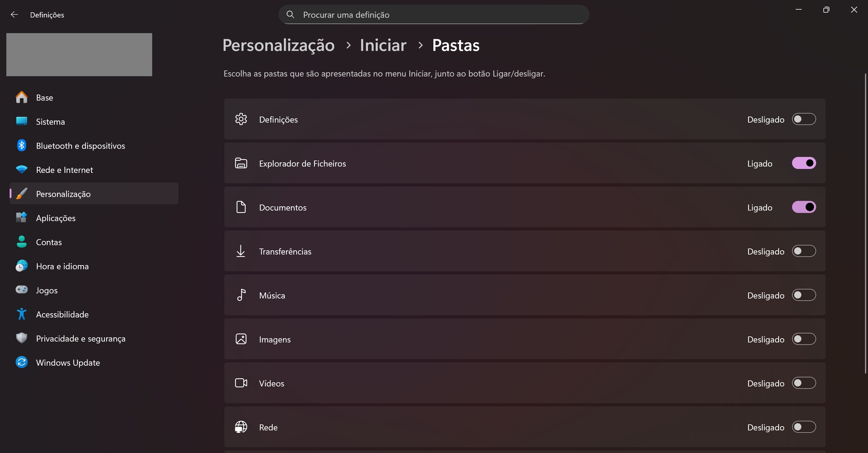Navigate to Personalização in the breadcrumb
The image size is (868, 453).
(278, 45)
